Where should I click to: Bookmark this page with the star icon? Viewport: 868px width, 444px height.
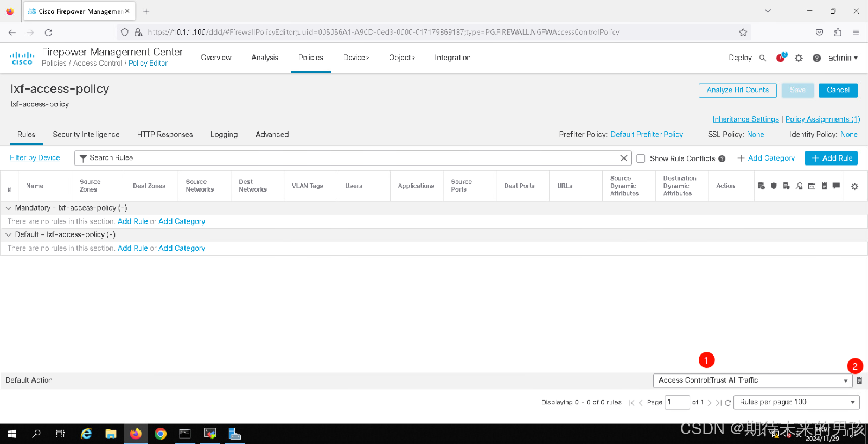pos(743,33)
